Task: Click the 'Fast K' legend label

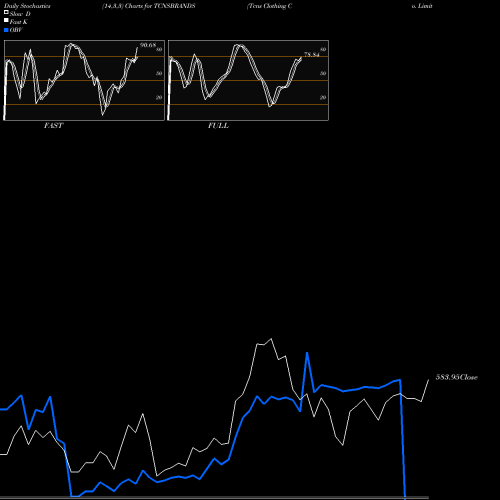Action: pos(19,22)
